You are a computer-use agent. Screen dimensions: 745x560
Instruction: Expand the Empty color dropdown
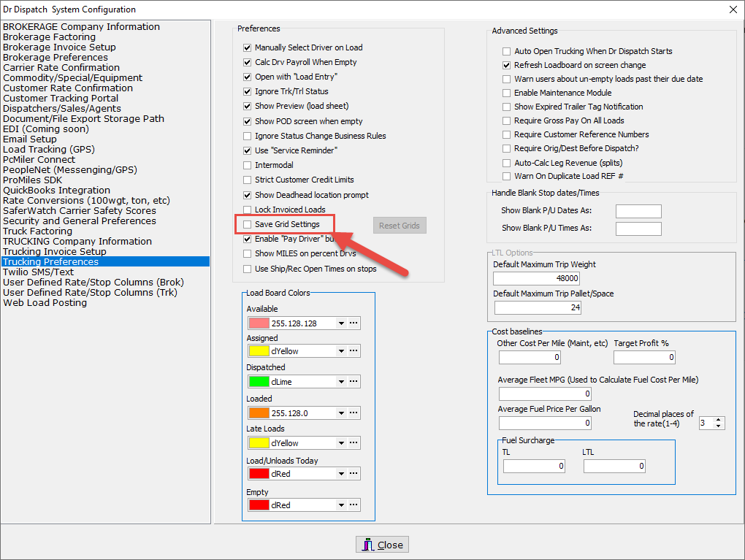tap(341, 505)
